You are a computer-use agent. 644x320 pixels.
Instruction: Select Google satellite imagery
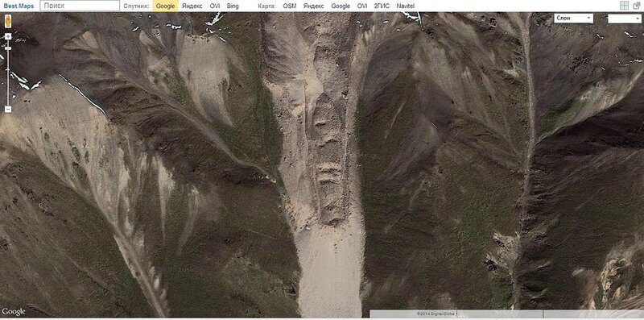[x=166, y=6]
